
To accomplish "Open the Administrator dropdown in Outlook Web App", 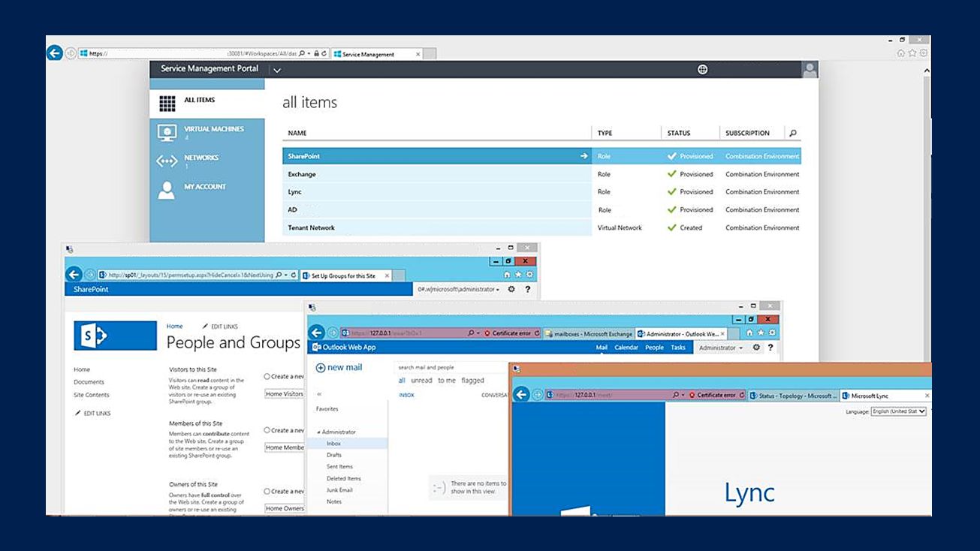I will pyautogui.click(x=720, y=348).
